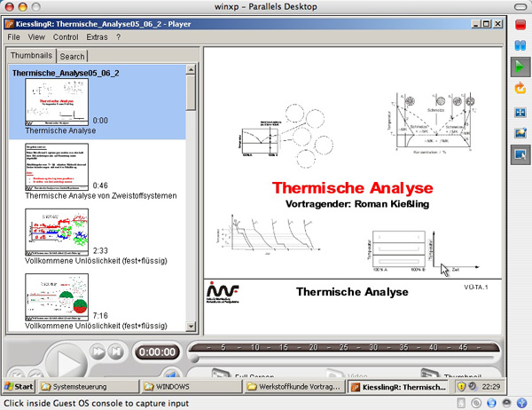The image size is (532, 410).
Task: Click the large Play button in player
Action: [x=66, y=362]
